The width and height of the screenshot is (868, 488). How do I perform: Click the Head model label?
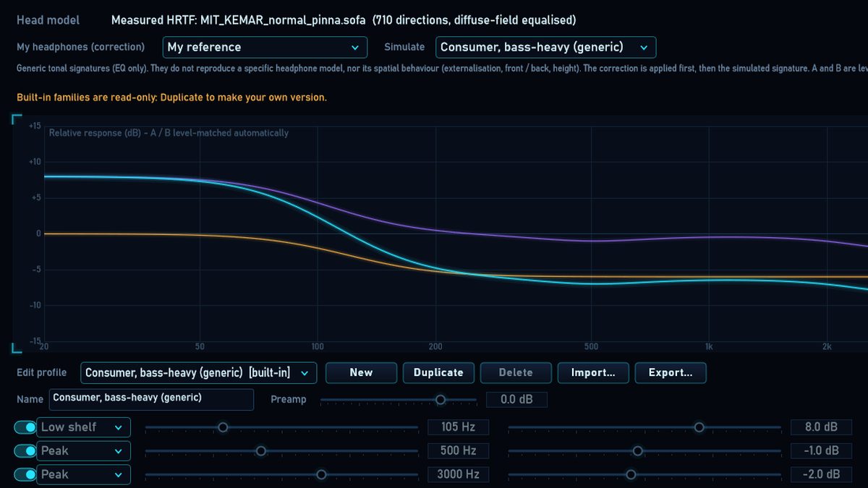coord(48,20)
